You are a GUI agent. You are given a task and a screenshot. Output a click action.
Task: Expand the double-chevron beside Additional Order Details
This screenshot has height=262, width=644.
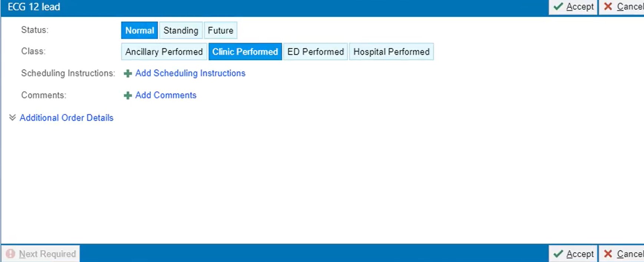12,118
